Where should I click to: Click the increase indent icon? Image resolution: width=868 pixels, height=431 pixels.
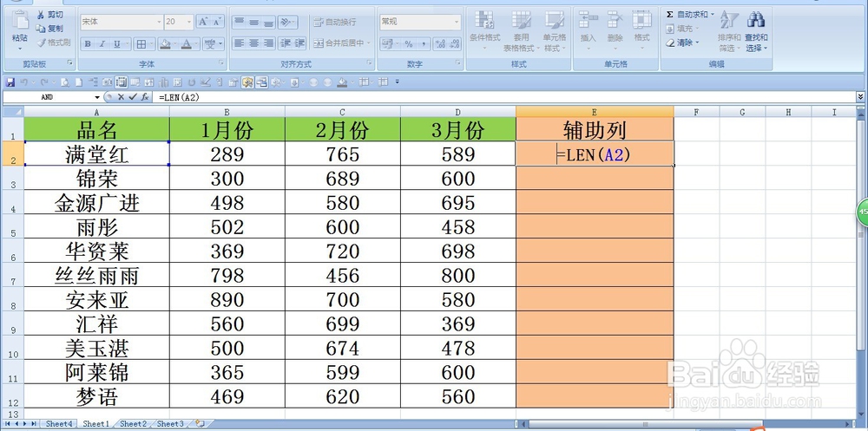pos(299,42)
